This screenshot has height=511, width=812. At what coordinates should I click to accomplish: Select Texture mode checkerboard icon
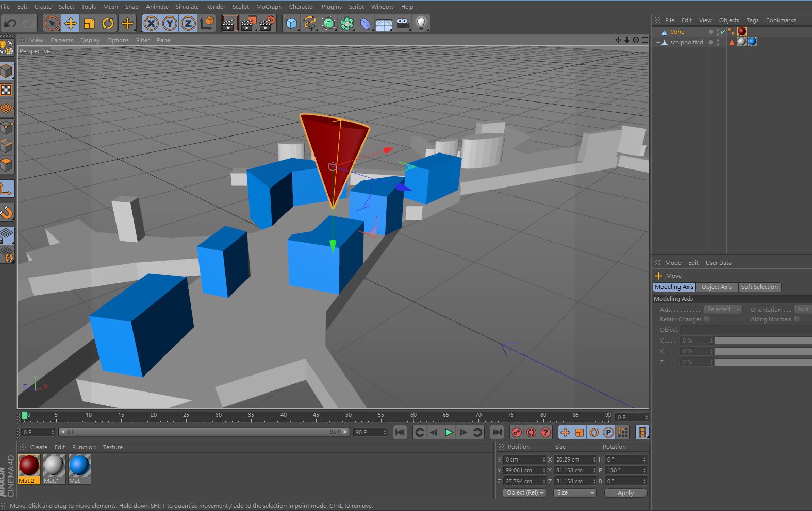point(7,90)
